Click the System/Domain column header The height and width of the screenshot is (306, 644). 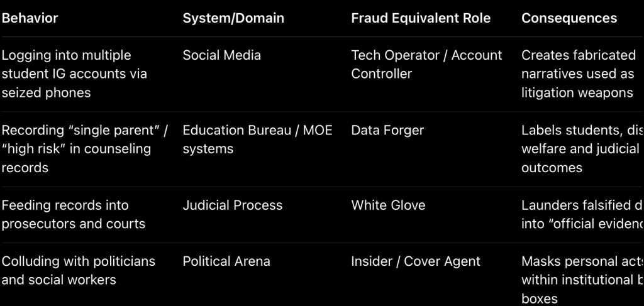click(x=233, y=18)
